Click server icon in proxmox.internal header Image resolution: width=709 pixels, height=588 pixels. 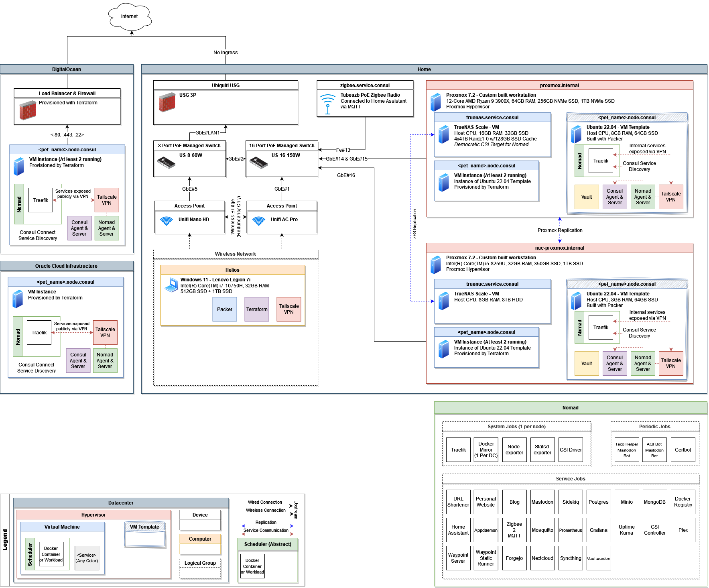436,102
